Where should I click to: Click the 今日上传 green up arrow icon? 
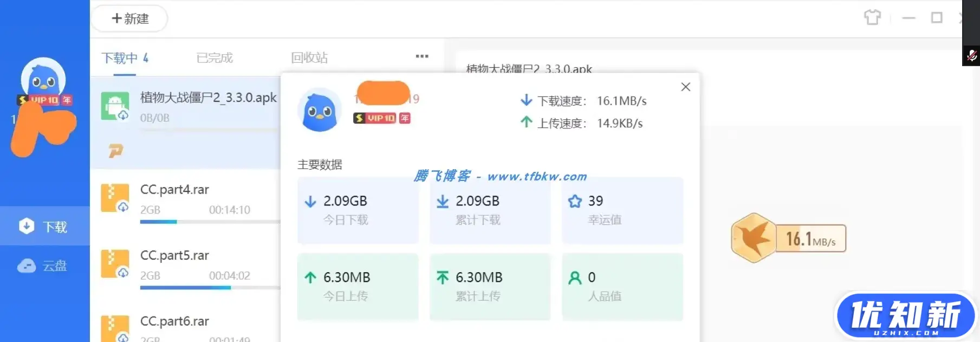(310, 278)
